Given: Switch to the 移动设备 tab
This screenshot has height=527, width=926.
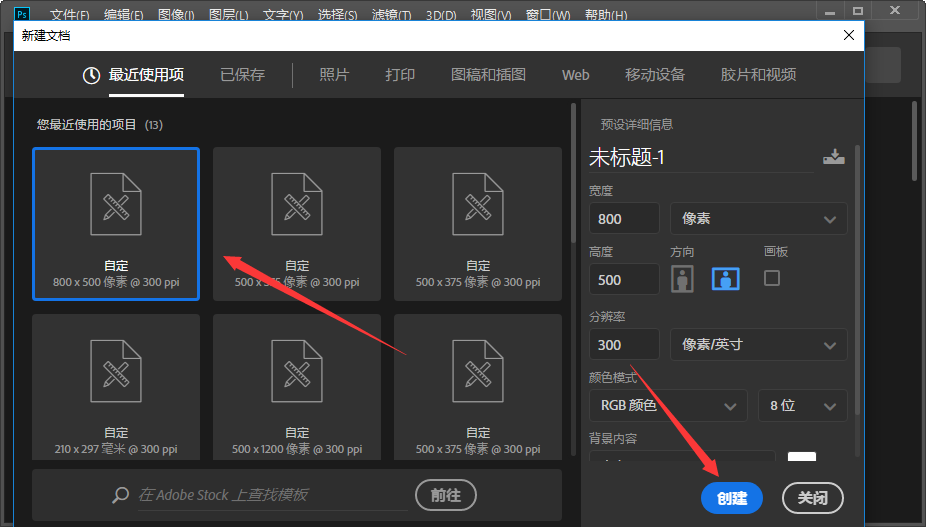Looking at the screenshot, I should tap(655, 75).
